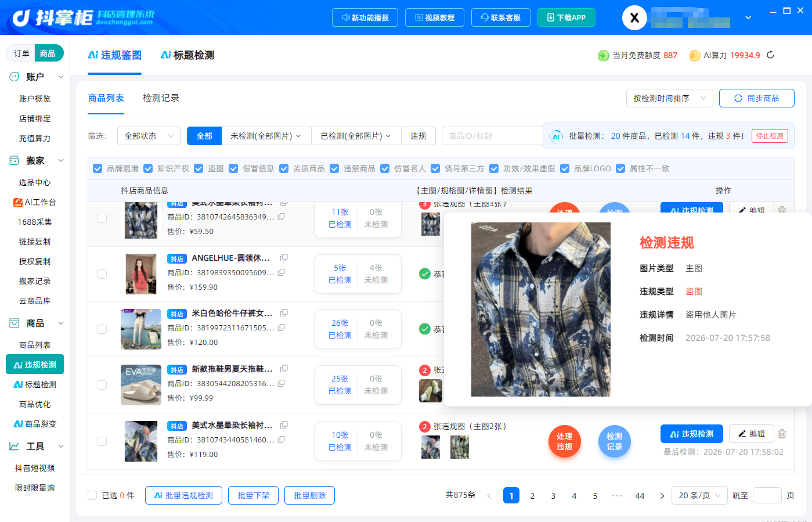
Task: Click the 同步商品 button
Action: click(757, 98)
